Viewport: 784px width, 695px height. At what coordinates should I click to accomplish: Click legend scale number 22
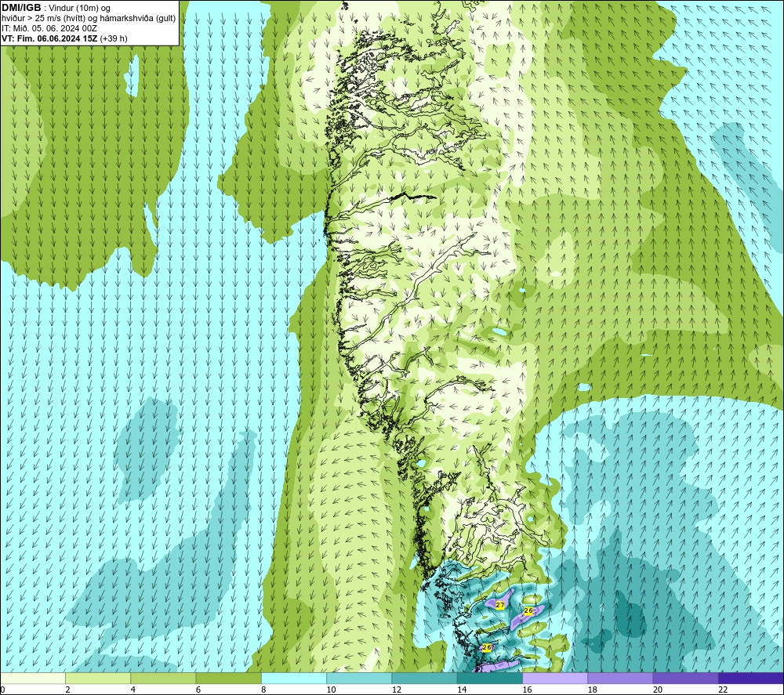point(723,690)
